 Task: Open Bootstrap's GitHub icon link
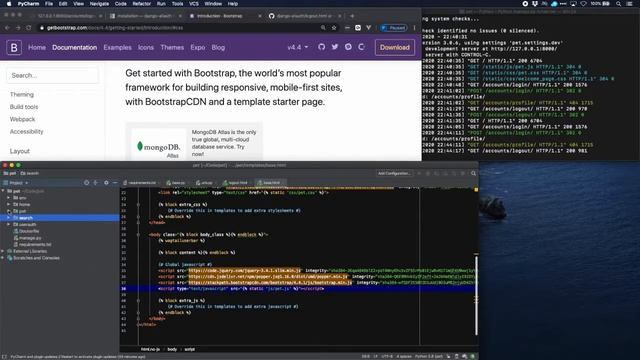click(x=322, y=47)
